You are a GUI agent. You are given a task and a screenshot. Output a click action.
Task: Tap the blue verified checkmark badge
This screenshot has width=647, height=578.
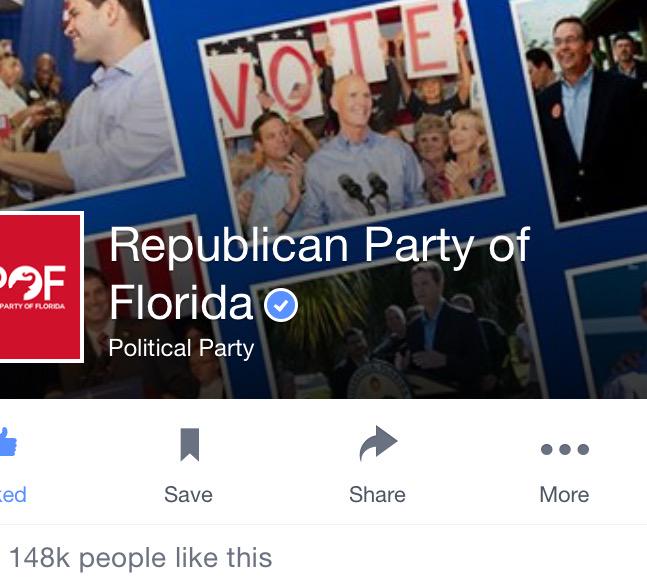tap(281, 305)
